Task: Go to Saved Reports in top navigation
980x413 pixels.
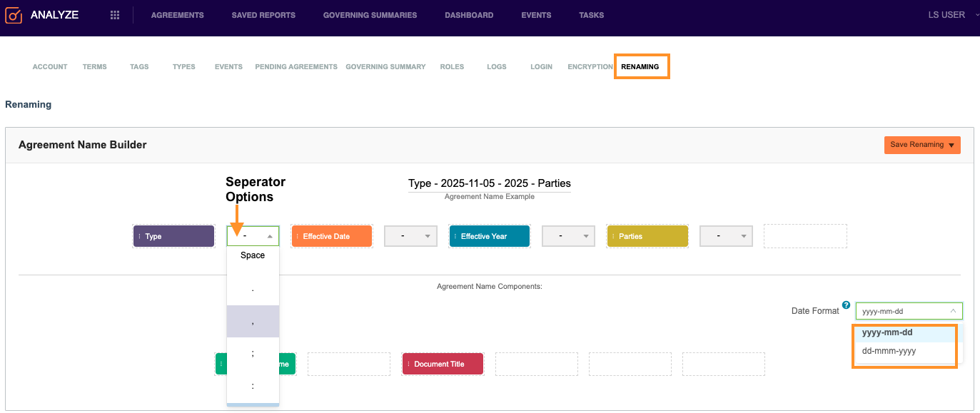Action: pyautogui.click(x=263, y=15)
